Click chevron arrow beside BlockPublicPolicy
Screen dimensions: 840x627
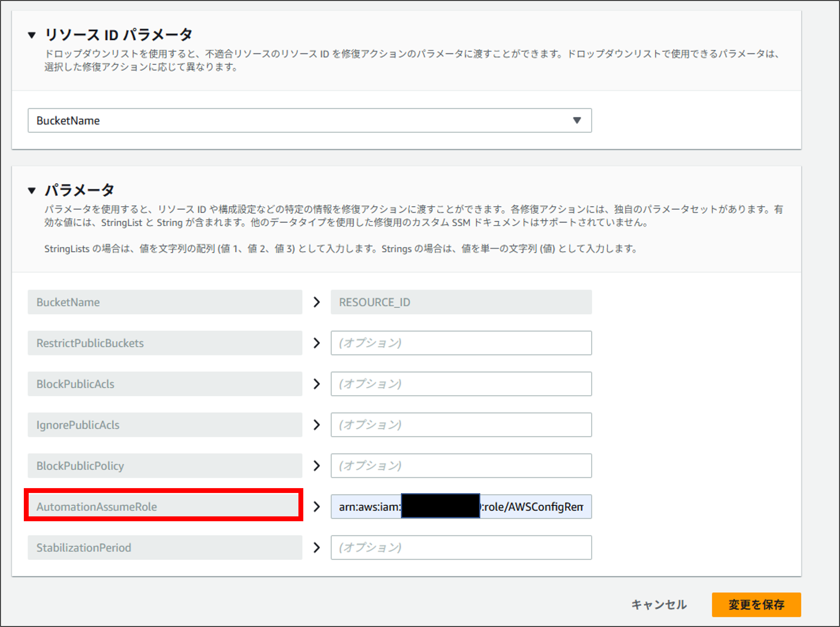point(316,466)
